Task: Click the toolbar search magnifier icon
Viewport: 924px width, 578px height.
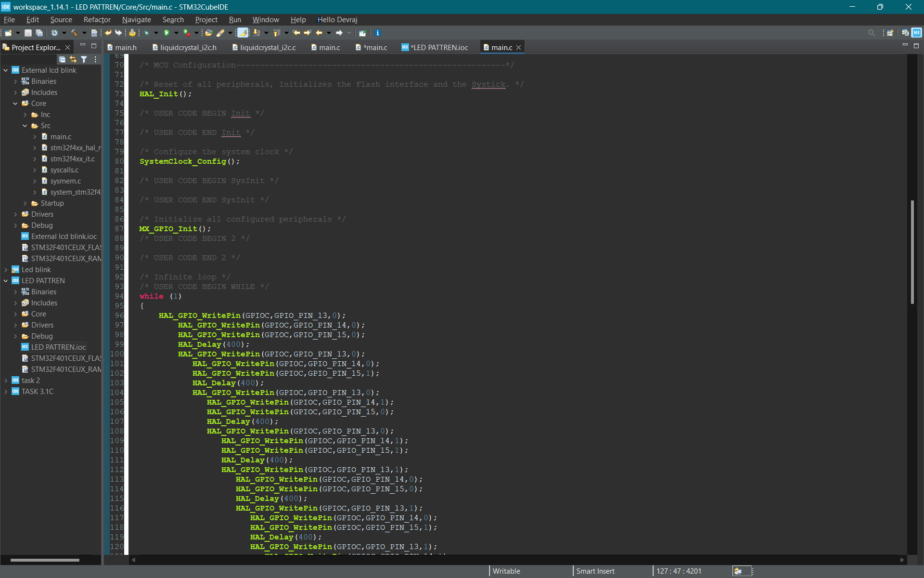Action: click(x=871, y=33)
